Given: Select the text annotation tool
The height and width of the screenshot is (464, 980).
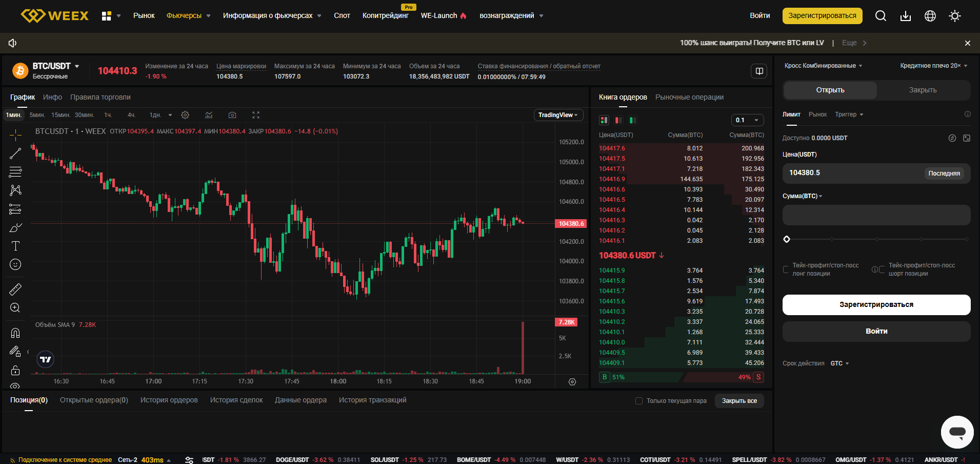Looking at the screenshot, I should 15,246.
